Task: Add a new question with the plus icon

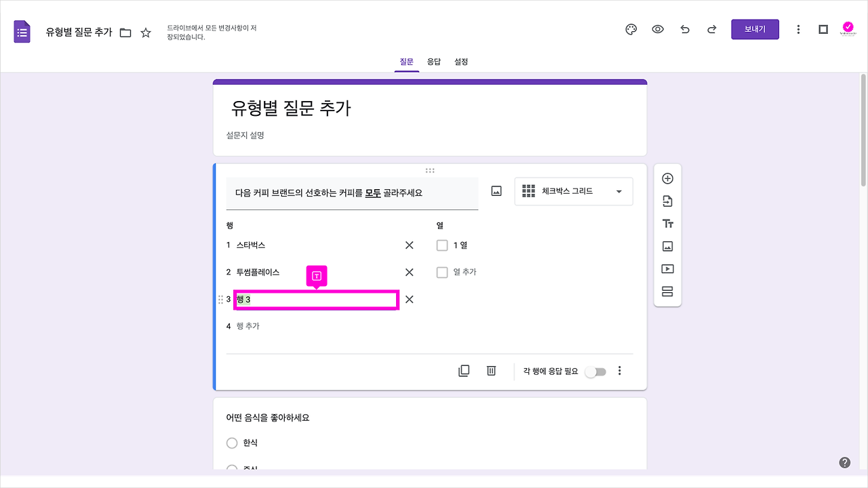Action: pos(667,178)
